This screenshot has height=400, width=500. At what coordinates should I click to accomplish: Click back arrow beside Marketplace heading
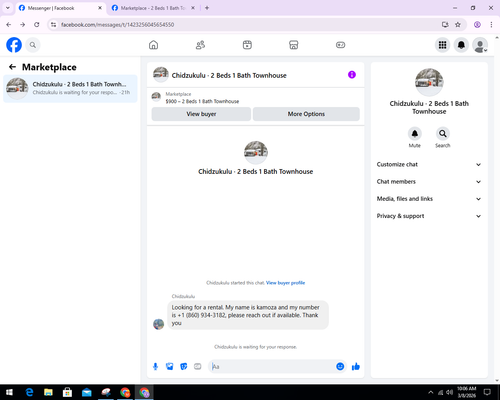click(12, 67)
